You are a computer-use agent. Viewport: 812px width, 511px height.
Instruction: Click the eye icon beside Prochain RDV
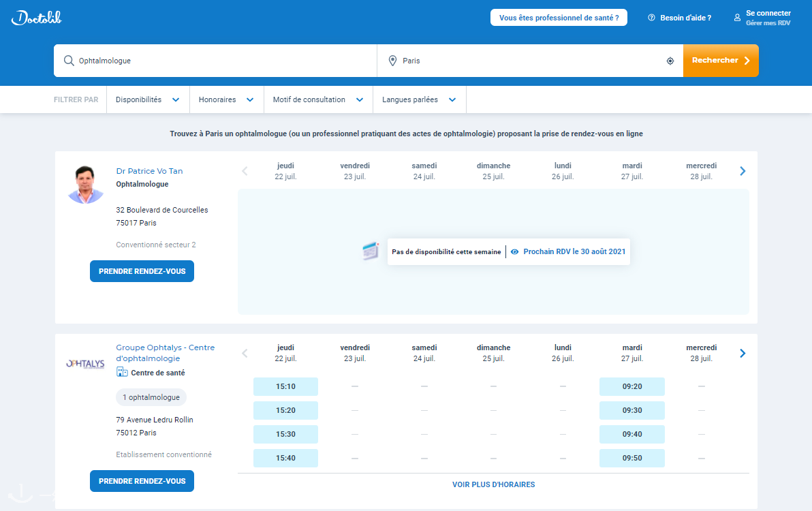click(514, 251)
